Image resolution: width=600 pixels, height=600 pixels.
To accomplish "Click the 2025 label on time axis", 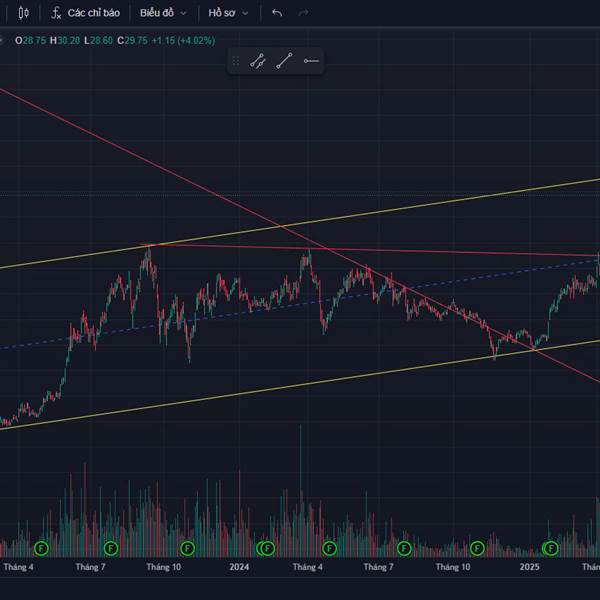I will (530, 567).
